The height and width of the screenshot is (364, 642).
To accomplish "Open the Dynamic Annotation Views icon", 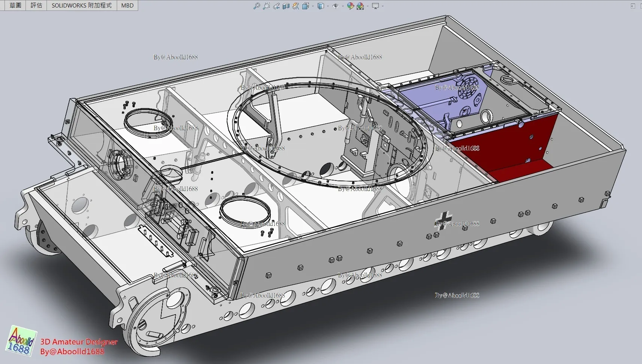I will 296,6.
